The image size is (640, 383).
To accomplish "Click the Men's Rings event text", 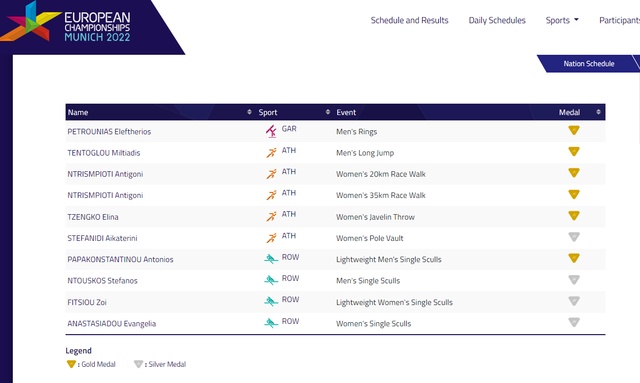I will [x=356, y=131].
